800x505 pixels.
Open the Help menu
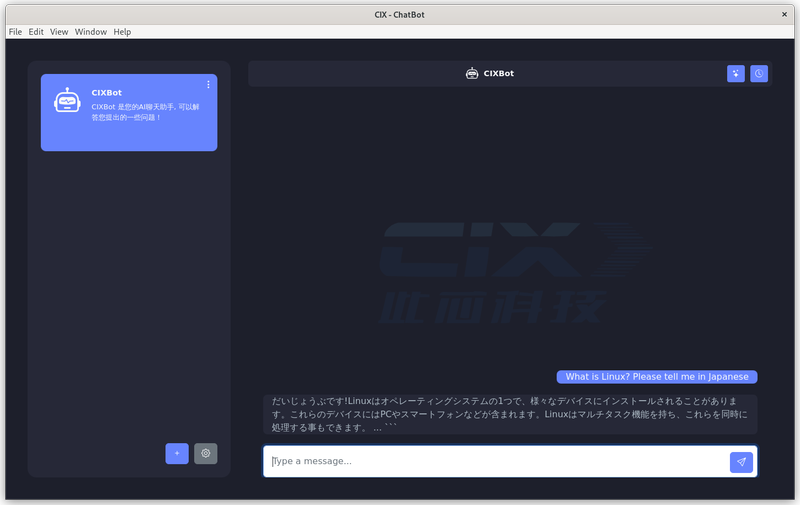tap(122, 32)
